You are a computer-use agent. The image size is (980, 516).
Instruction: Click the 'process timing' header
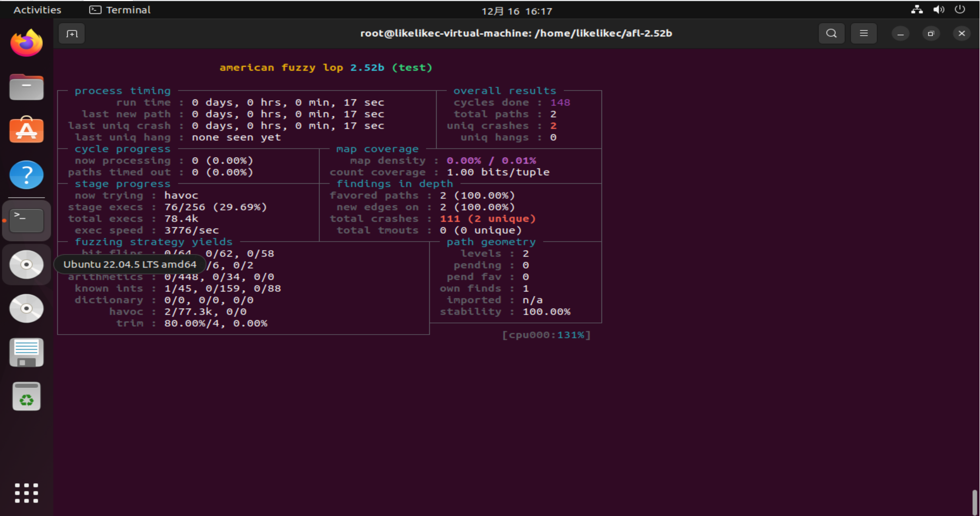tap(122, 91)
